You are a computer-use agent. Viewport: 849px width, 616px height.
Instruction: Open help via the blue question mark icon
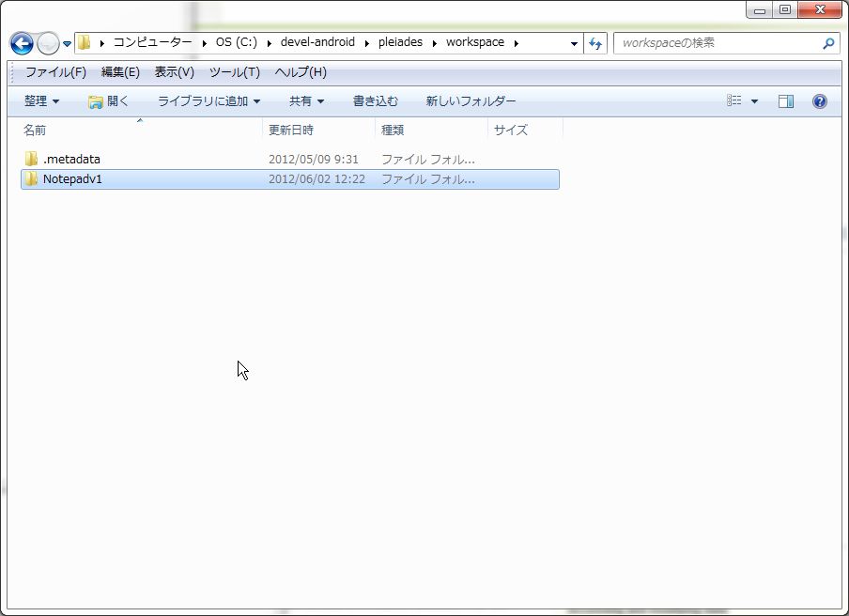pos(819,100)
